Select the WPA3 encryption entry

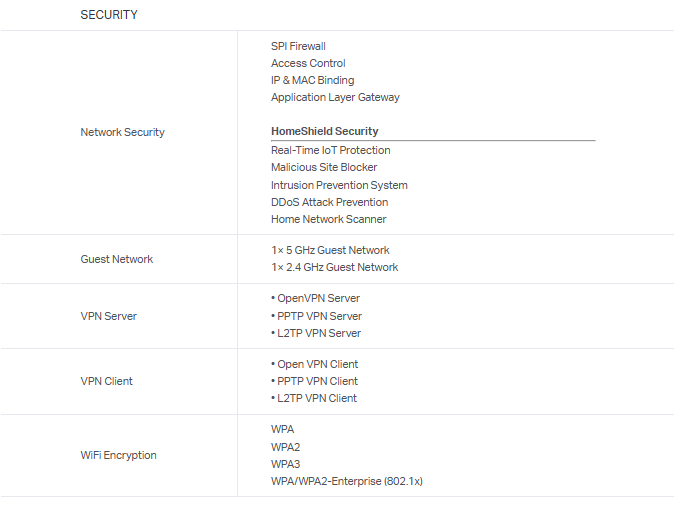click(x=285, y=464)
